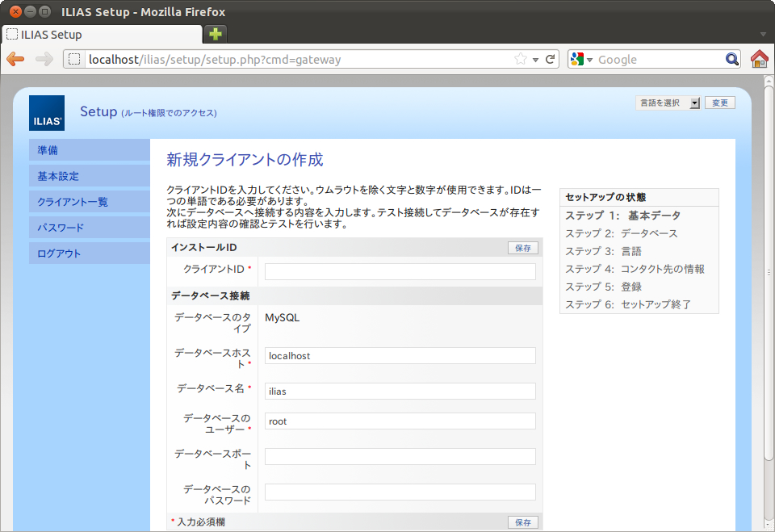The width and height of the screenshot is (775, 532).
Task: Open the 言語を選択 language dropdown
Action: click(x=667, y=103)
